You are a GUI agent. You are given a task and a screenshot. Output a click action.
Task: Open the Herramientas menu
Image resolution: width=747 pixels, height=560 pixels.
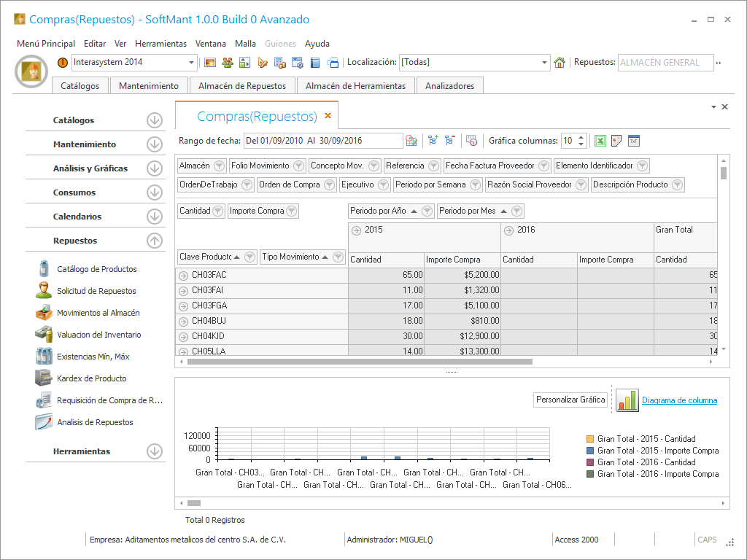click(x=160, y=44)
